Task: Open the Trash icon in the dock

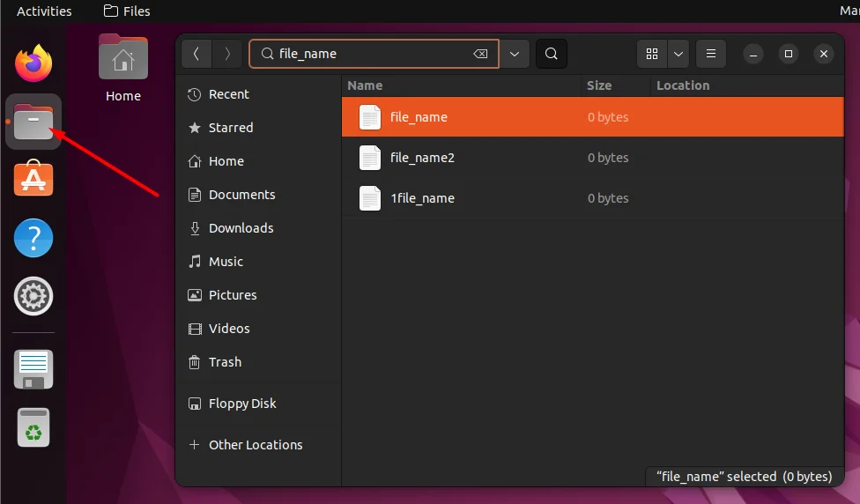Action: 33,427
